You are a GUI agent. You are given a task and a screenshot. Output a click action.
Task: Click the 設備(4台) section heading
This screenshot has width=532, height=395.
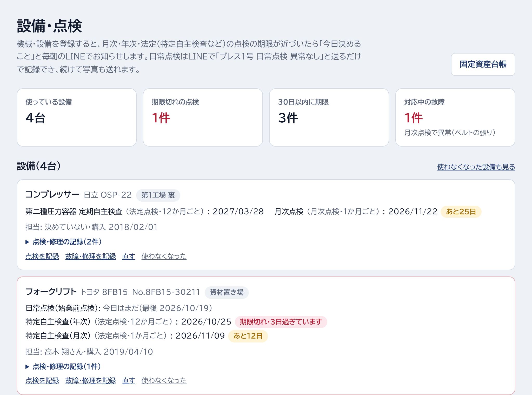39,166
